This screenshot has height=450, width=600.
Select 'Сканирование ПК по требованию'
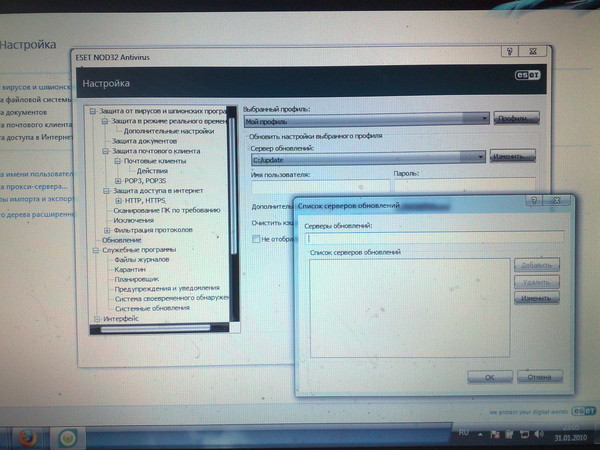[167, 210]
